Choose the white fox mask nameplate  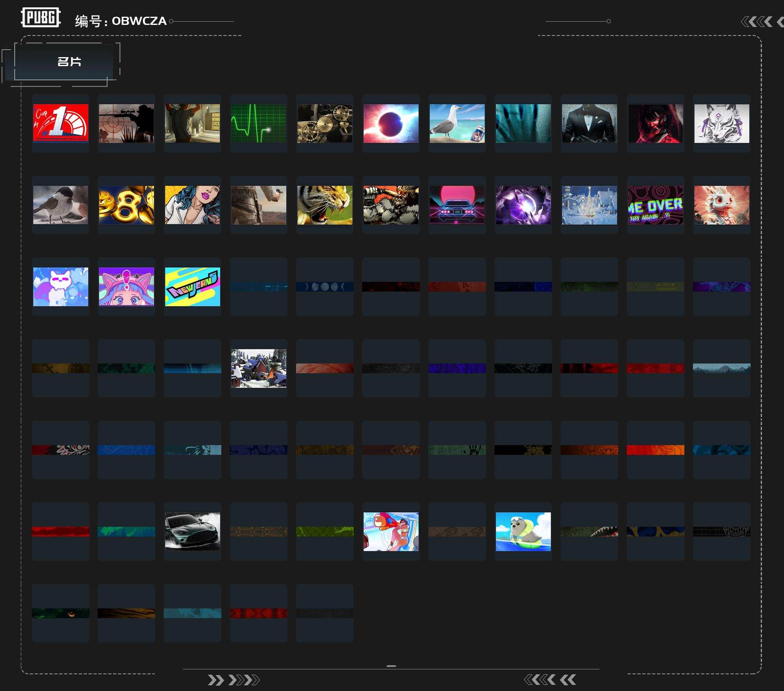coord(722,123)
